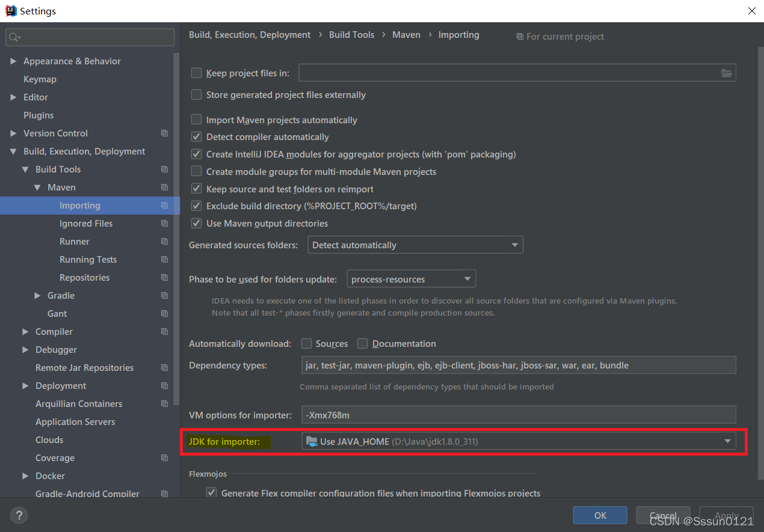Click project-level icon beside Compiler

(164, 332)
